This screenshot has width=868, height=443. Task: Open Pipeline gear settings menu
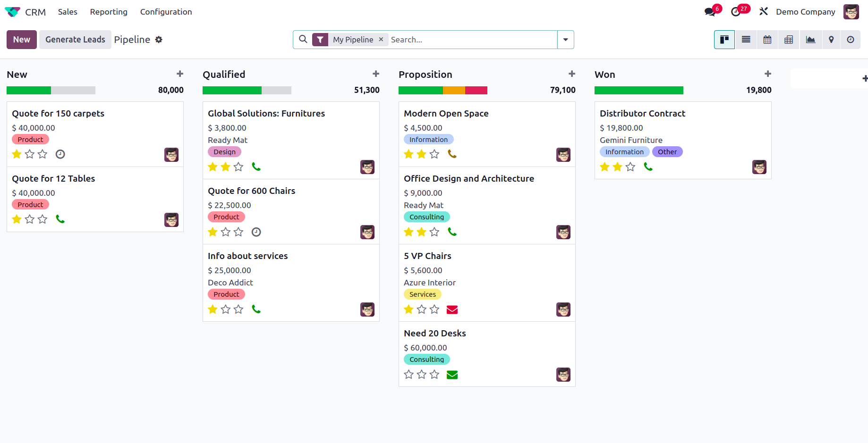coord(159,40)
